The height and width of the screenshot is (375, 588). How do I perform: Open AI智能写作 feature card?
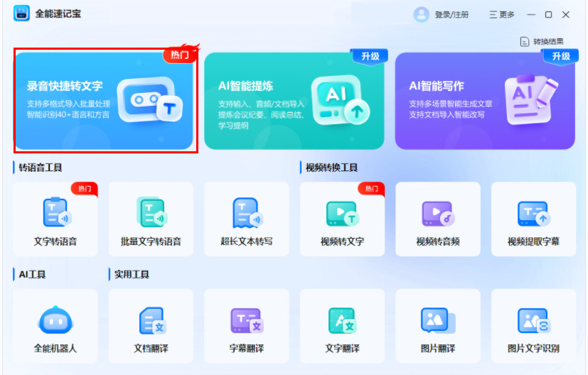coord(485,101)
